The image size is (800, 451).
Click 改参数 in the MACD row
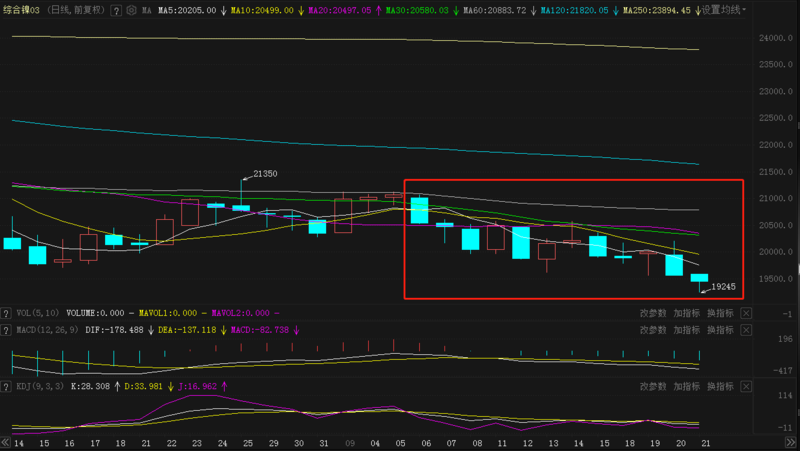point(653,329)
